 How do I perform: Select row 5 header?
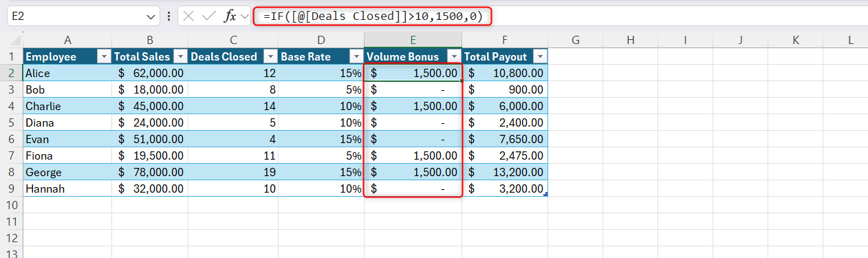point(11,122)
